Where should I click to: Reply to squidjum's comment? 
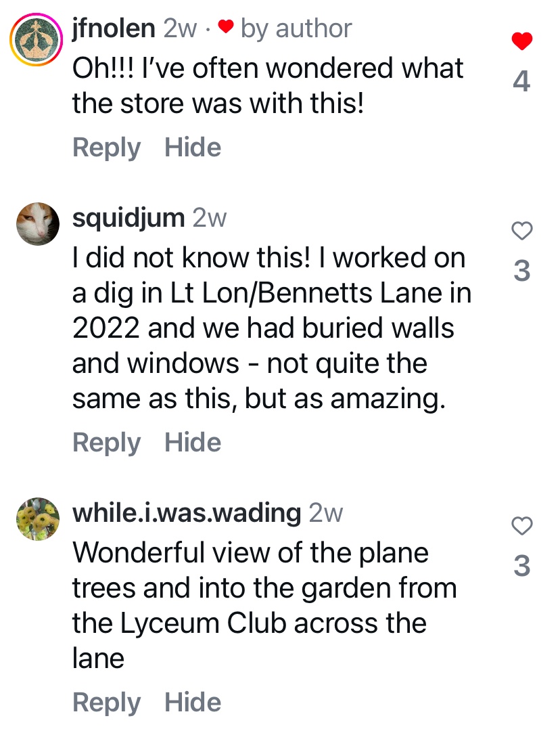click(107, 443)
